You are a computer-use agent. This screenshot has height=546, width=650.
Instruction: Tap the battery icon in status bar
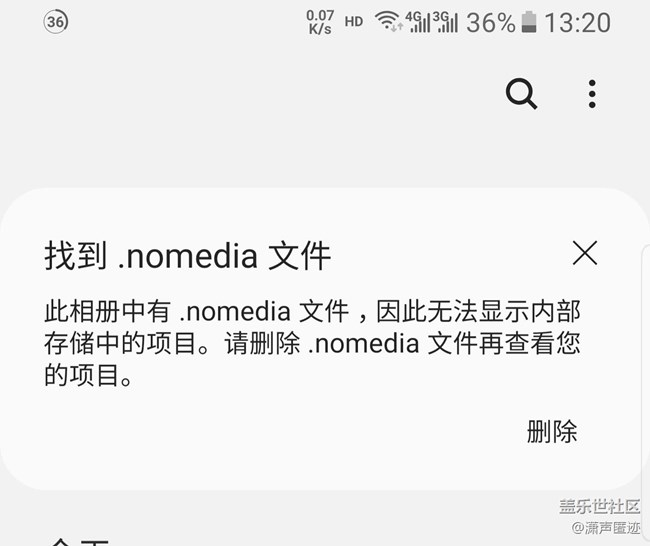(x=529, y=22)
